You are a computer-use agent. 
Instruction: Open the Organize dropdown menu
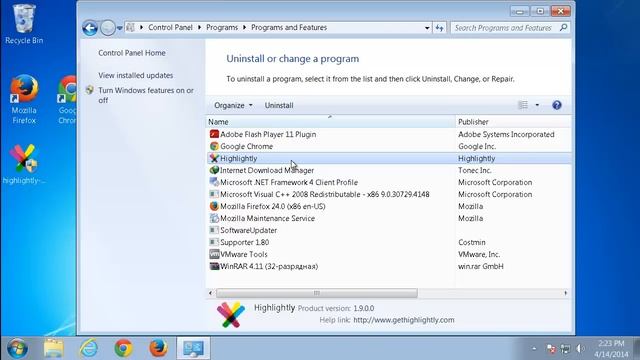(x=233, y=105)
